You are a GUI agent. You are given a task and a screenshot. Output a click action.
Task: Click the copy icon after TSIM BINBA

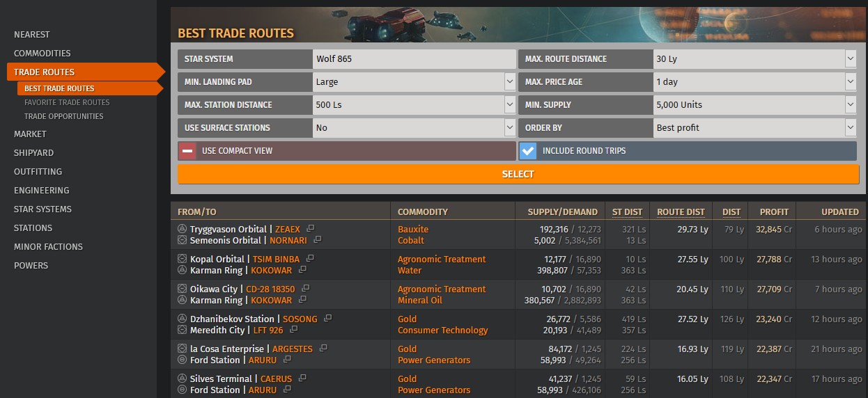310,259
